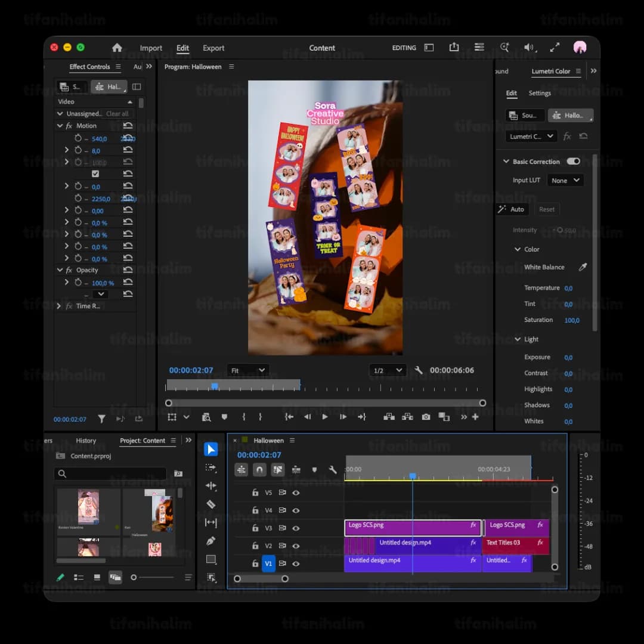This screenshot has height=644, width=644.
Task: Switch to the History panel tab
Action: [x=86, y=440]
